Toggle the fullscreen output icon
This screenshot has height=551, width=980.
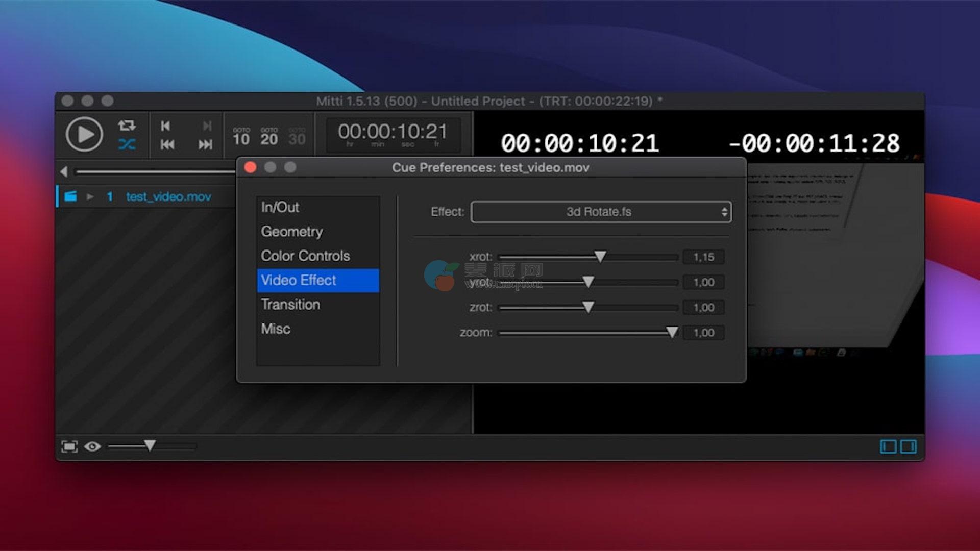[x=69, y=446]
